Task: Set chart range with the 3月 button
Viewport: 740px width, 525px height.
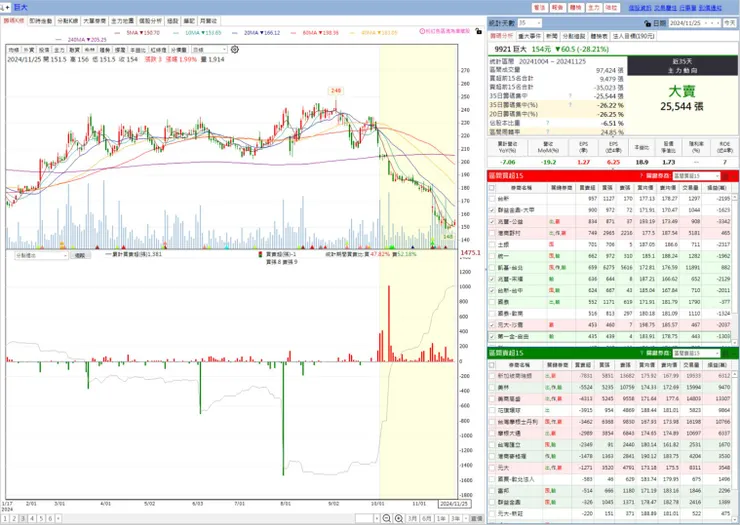Action: (x=412, y=518)
